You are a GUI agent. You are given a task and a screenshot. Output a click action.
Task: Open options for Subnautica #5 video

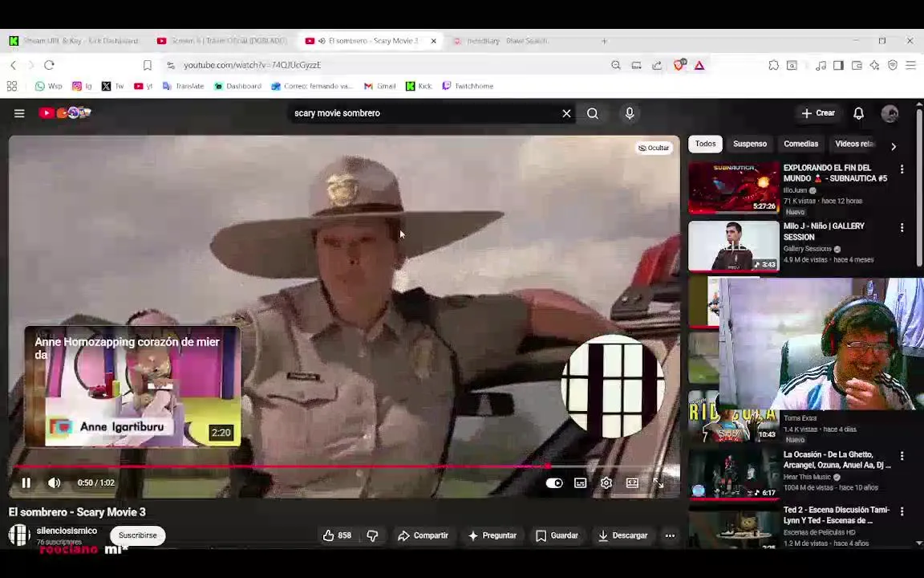(902, 169)
